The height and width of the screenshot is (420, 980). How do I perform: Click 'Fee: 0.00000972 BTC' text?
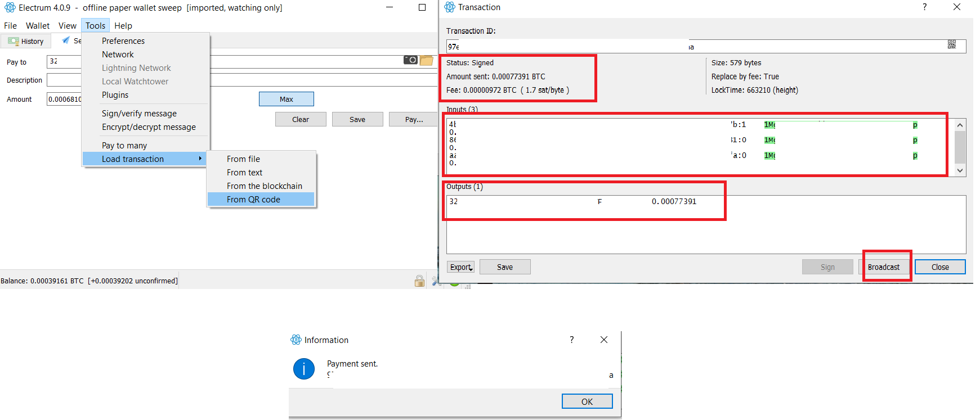(x=481, y=90)
